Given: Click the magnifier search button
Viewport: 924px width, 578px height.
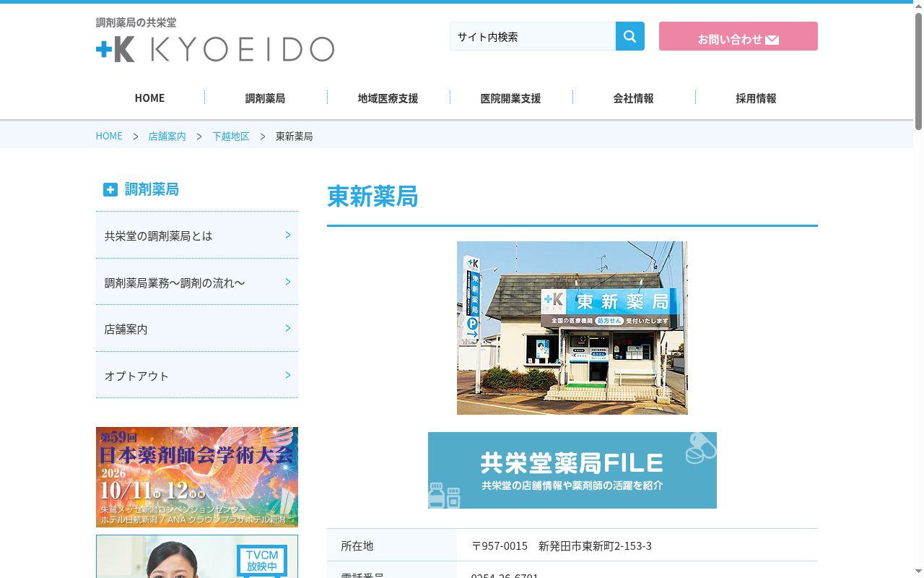Looking at the screenshot, I should [629, 36].
